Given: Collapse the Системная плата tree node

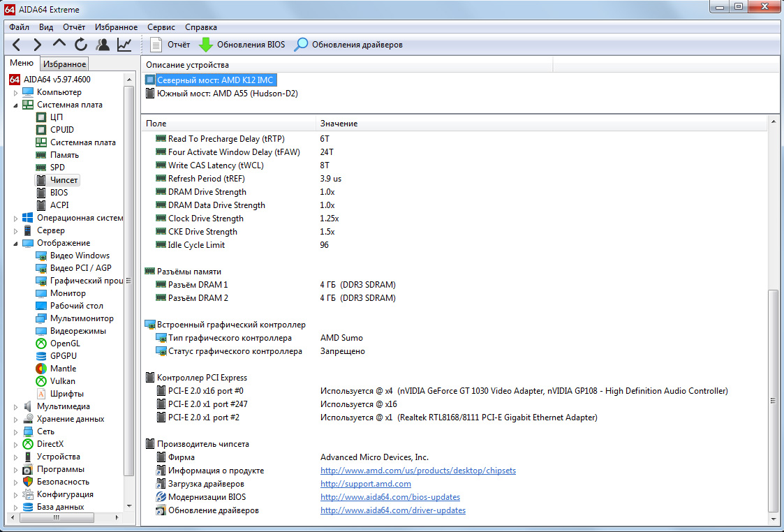Looking at the screenshot, I should pyautogui.click(x=15, y=105).
